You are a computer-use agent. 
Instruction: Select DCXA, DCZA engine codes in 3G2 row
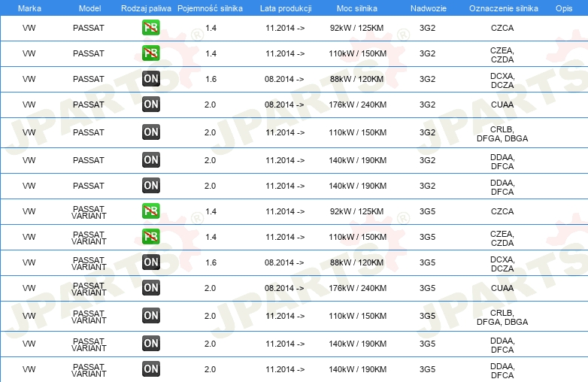[x=502, y=80]
